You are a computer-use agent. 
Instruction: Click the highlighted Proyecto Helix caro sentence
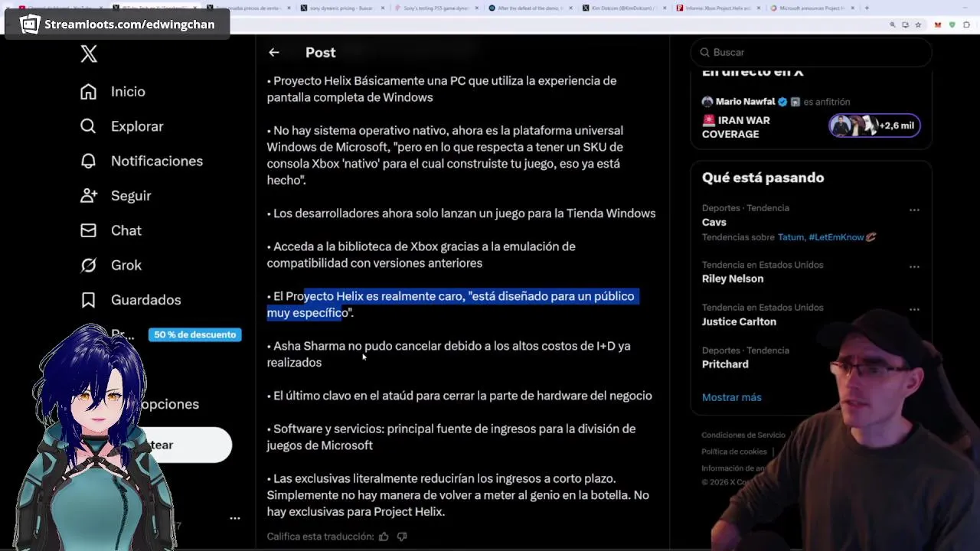click(x=451, y=305)
